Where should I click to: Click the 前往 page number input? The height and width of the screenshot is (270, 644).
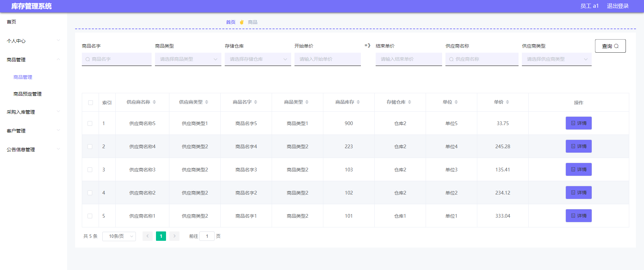[207, 236]
